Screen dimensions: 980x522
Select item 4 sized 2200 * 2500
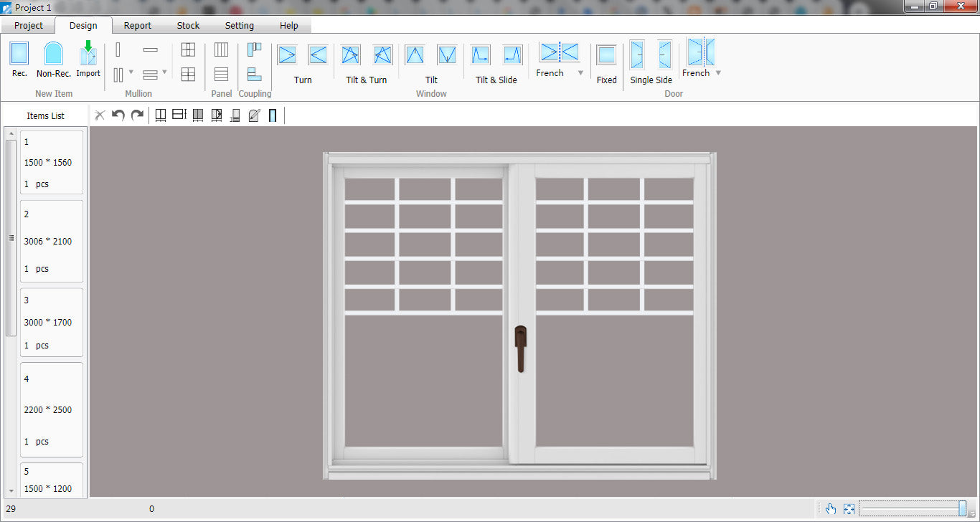pyautogui.click(x=52, y=409)
